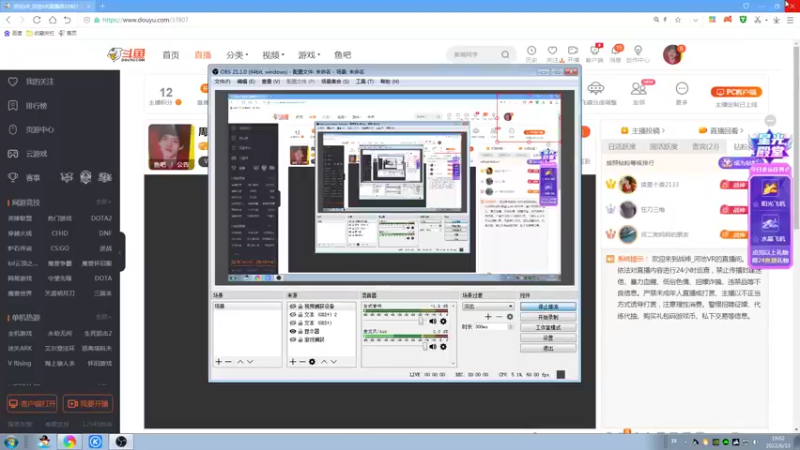Screen dimensions: 800x450
Task: Go to Douyu 首页 home link
Action: (x=171, y=55)
